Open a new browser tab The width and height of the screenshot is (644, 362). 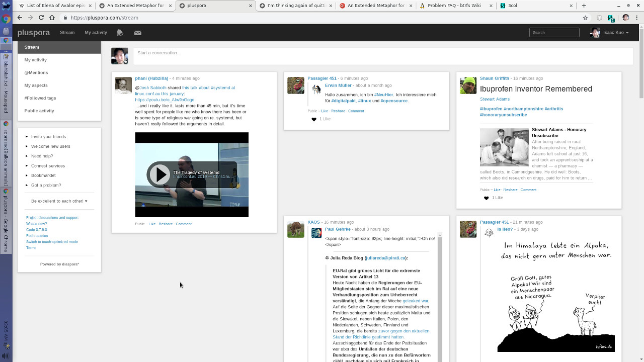(584, 6)
